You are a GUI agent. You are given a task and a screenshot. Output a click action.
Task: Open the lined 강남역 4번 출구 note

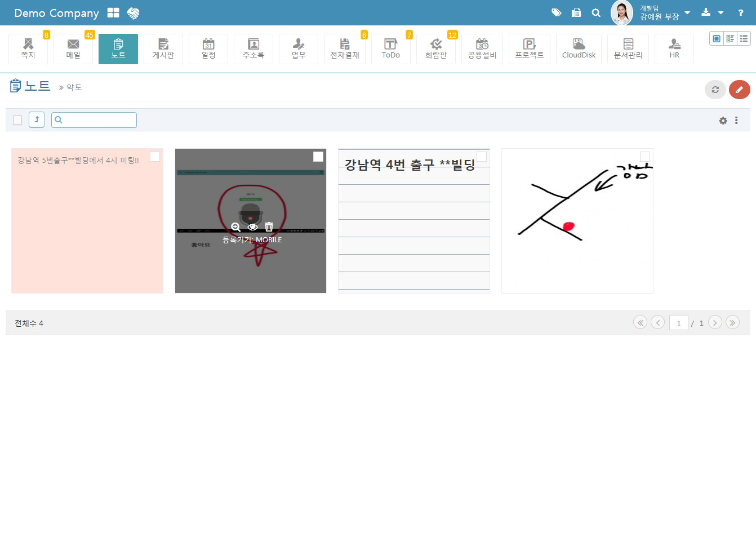click(414, 221)
